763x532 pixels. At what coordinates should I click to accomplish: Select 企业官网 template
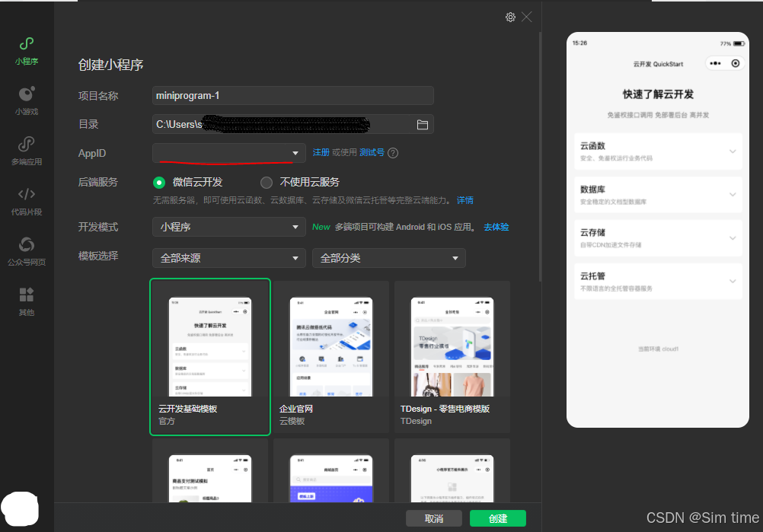[331, 357]
